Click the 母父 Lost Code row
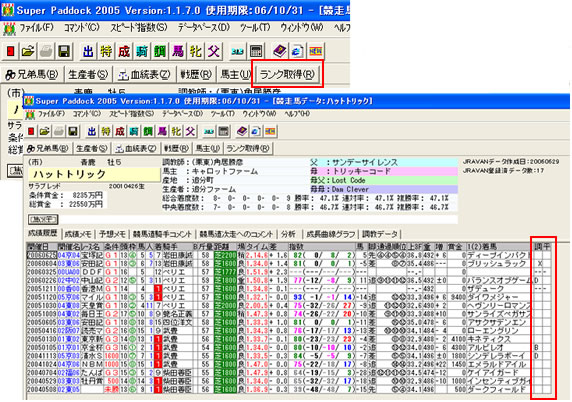This screenshot has height=402, width=572. 384,180
